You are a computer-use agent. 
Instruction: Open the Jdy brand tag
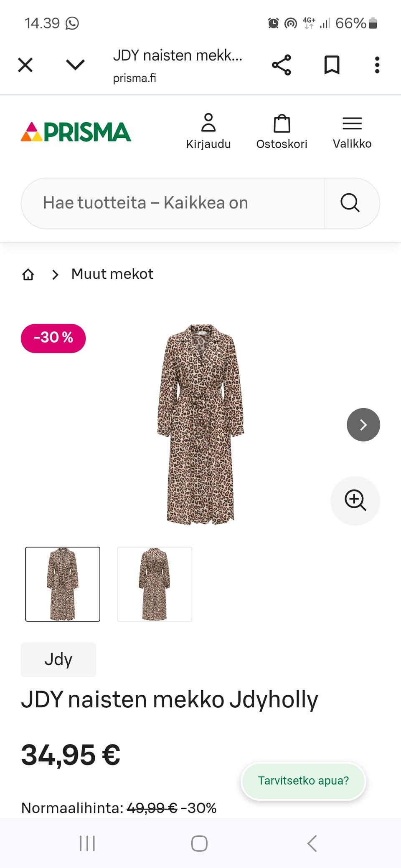pos(58,660)
